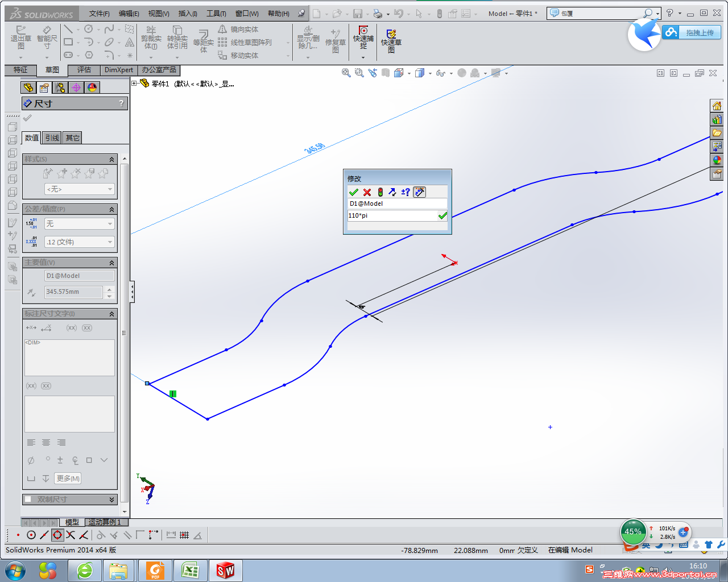Toggle Quick Snaps (快速捕捉) tool
Screen dimensions: 728x582
[363, 38]
